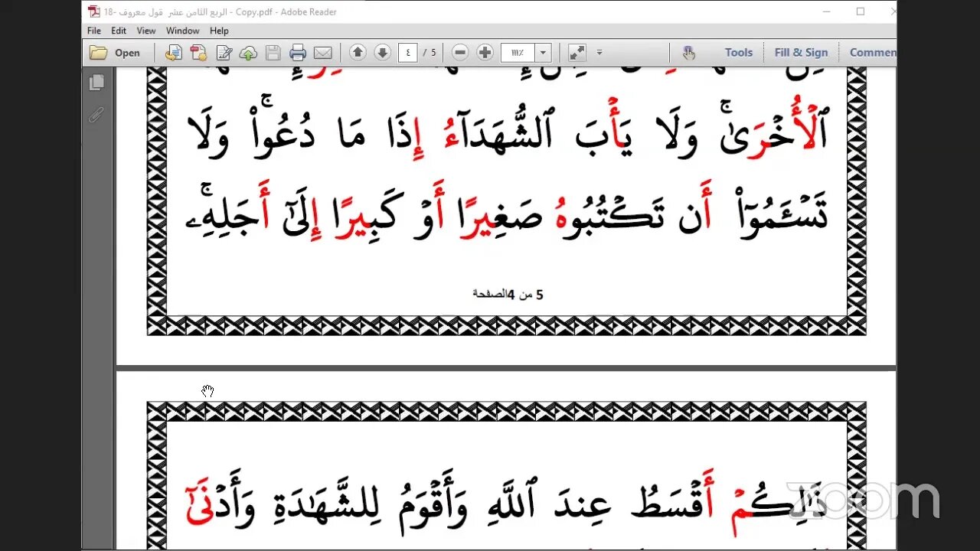Open the Tools pane
This screenshot has width=980, height=551.
click(739, 53)
